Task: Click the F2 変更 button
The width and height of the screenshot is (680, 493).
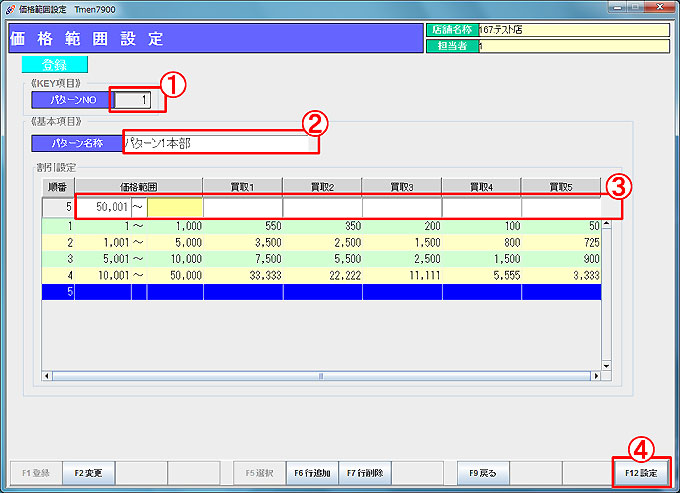Action: pyautogui.click(x=91, y=472)
